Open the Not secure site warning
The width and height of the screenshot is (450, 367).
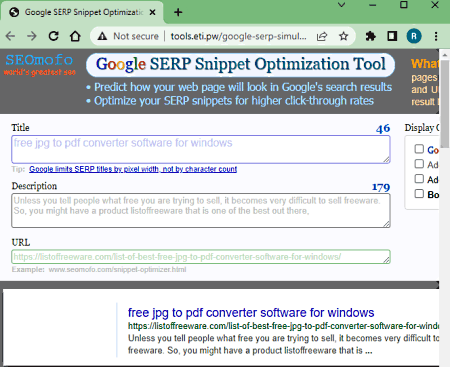[128, 36]
